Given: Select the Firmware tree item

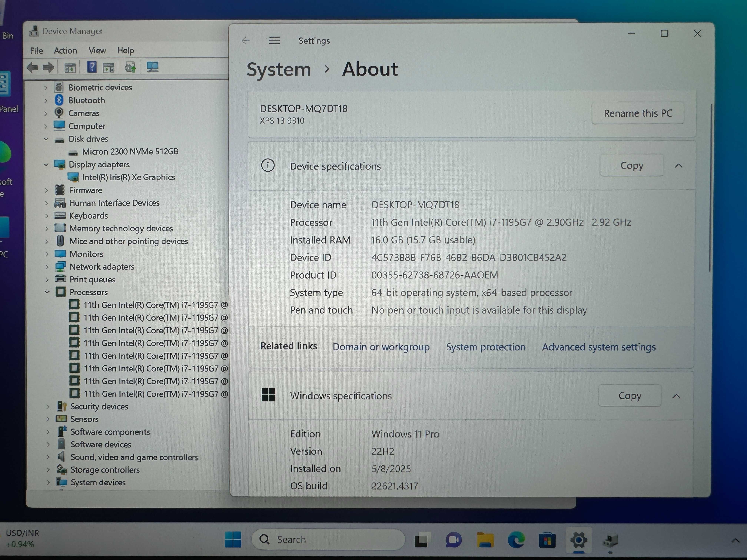Looking at the screenshot, I should coord(85,190).
